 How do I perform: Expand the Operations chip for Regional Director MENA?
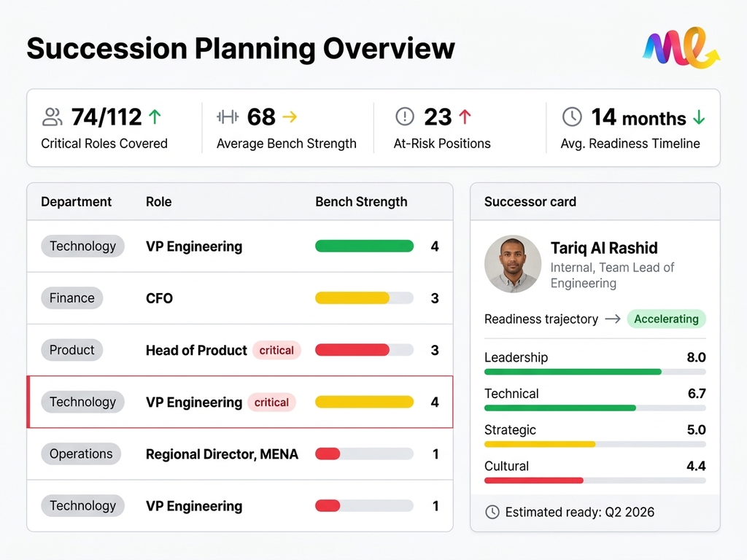click(81, 454)
